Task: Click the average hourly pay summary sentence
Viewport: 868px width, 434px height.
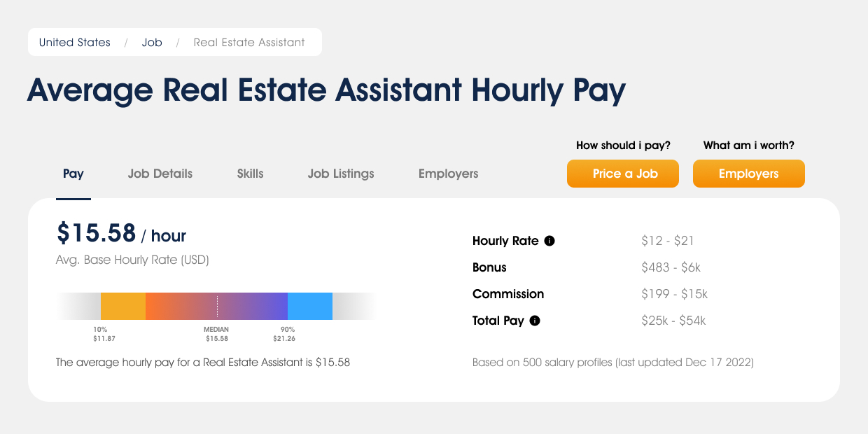Action: 202,363
